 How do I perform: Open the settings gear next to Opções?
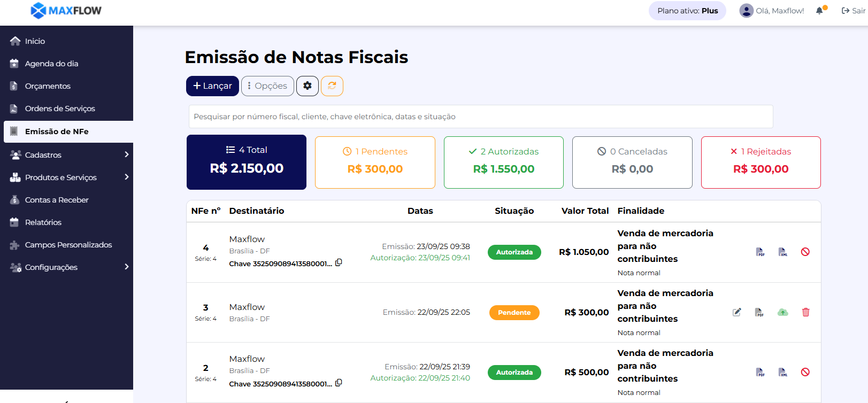[x=308, y=86]
